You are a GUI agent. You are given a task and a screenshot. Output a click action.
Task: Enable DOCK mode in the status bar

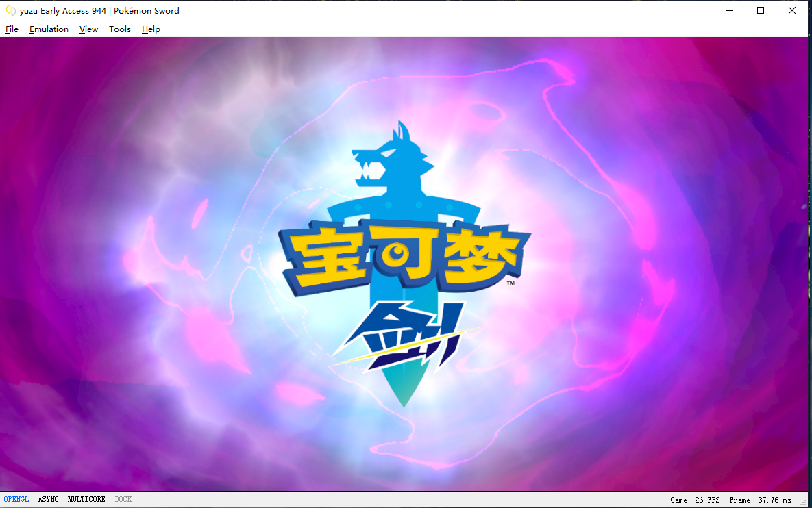123,500
